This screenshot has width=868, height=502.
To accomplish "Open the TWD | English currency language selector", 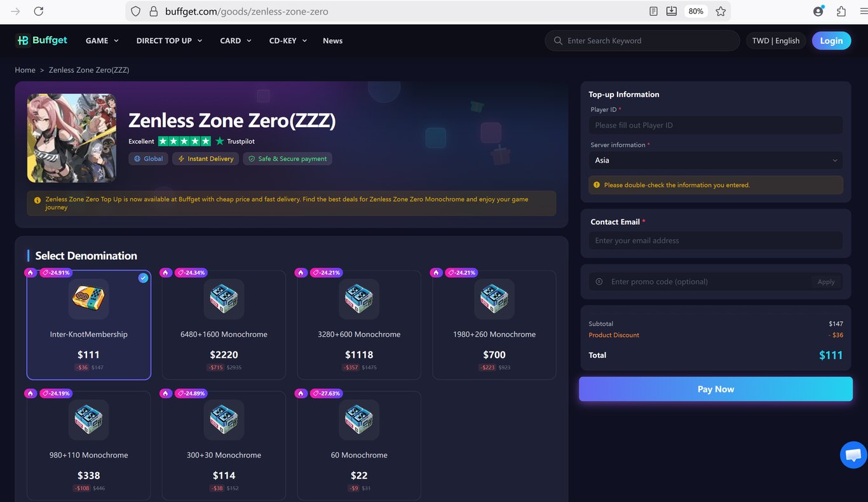I will pyautogui.click(x=776, y=41).
